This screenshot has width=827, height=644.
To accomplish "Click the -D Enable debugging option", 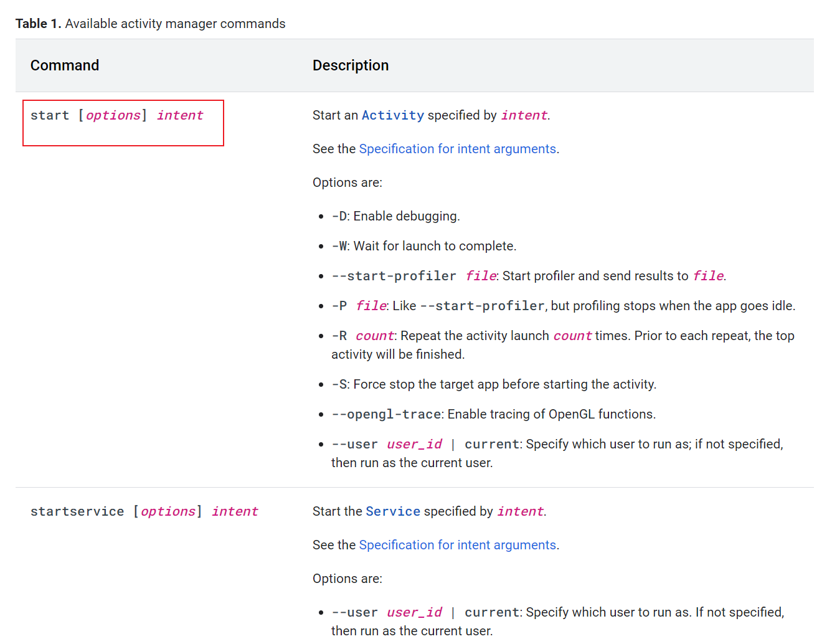I will (x=395, y=216).
